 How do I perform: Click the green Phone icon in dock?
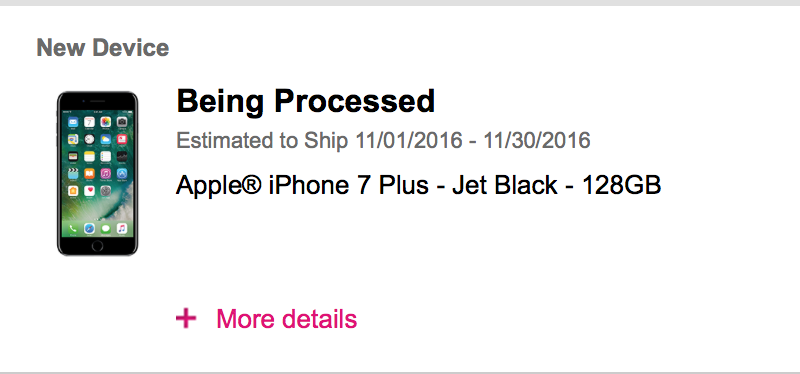[x=73, y=229]
